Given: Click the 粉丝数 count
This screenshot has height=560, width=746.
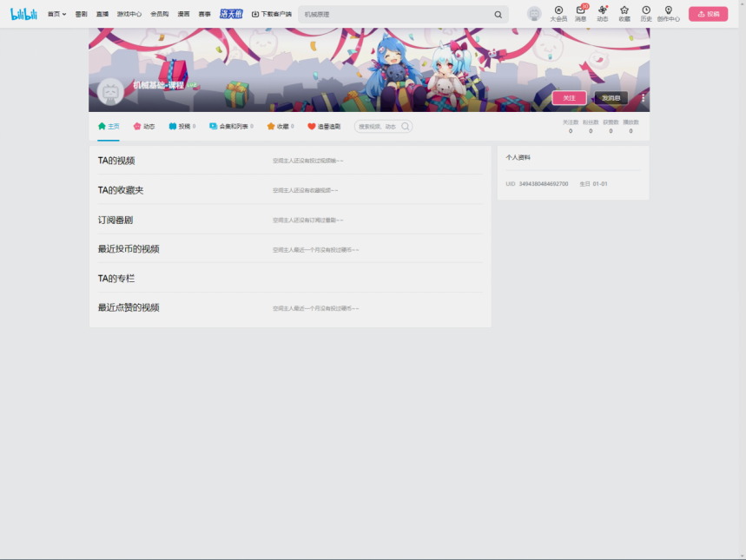Looking at the screenshot, I should click(x=591, y=127).
